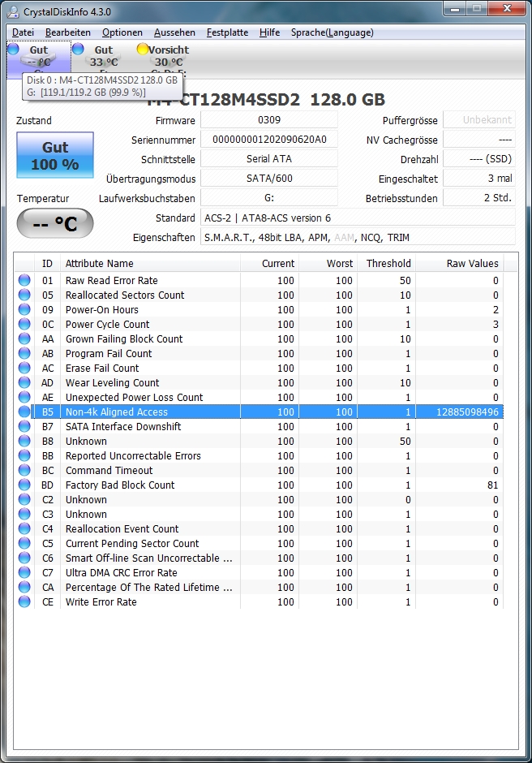This screenshot has height=763, width=532.
Task: Click the Eingeschaltet field showing 3 mal
Action: 479,178
